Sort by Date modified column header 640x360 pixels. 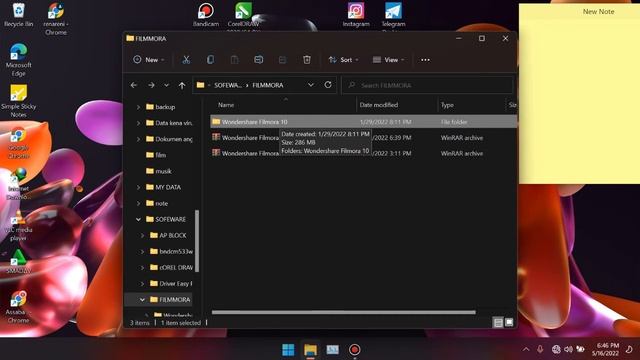(378, 105)
